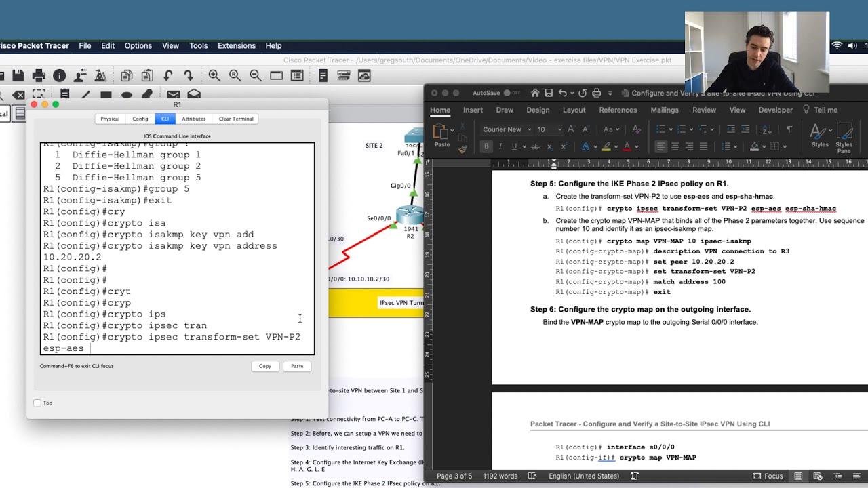Image resolution: width=868 pixels, height=488 pixels.
Task: Apply the yellow text highlight color in Word
Action: coord(606,146)
